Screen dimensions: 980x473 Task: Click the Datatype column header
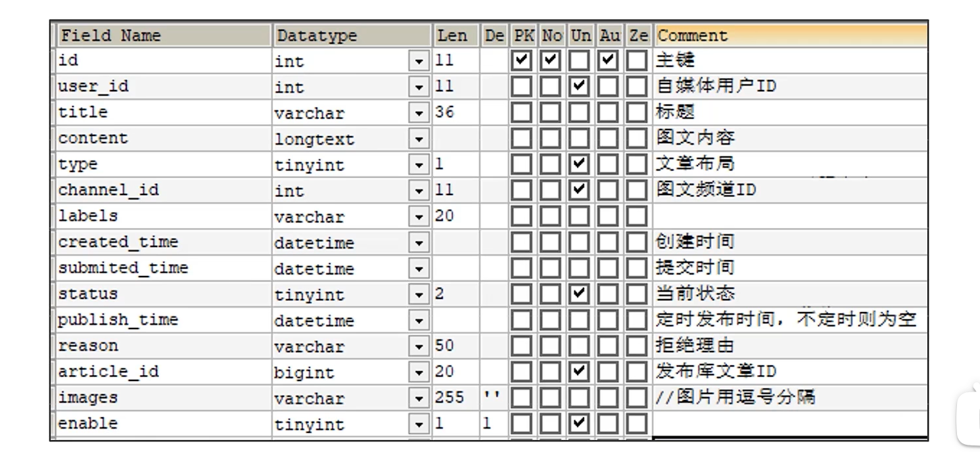[352, 35]
